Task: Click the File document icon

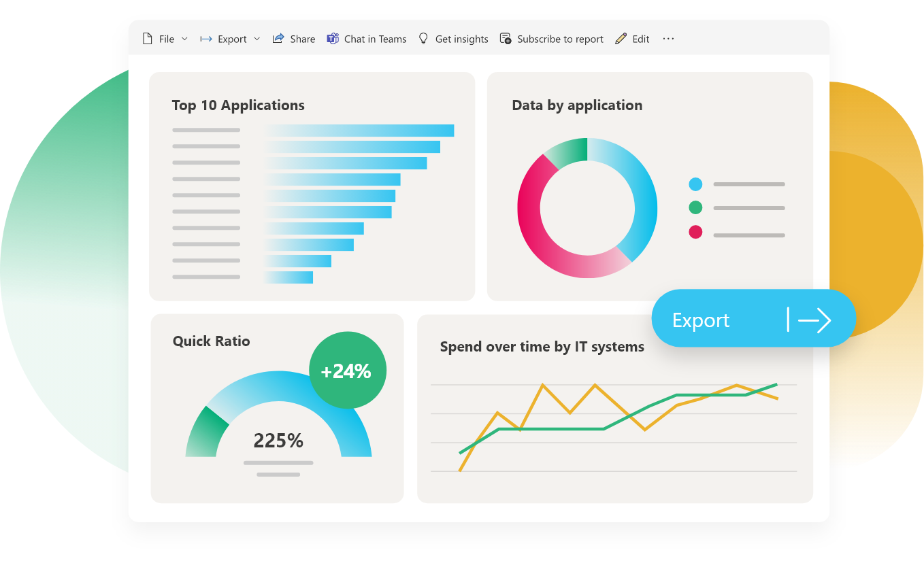Action: pyautogui.click(x=148, y=39)
